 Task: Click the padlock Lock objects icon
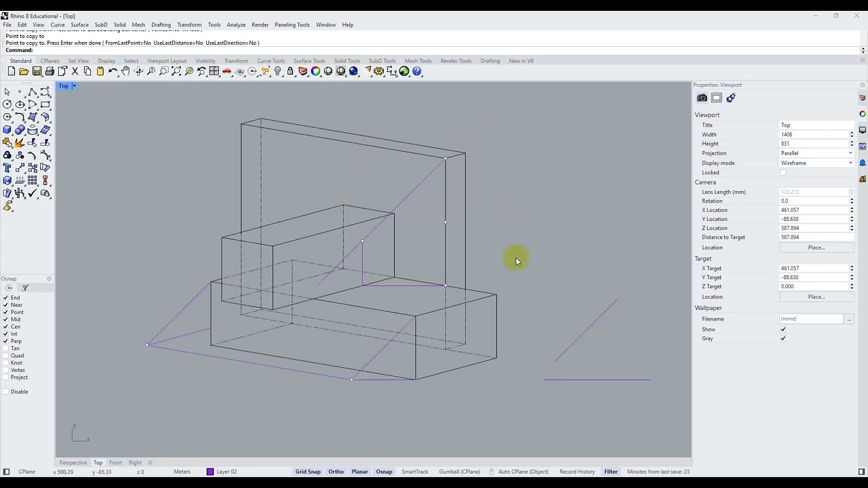(x=290, y=71)
